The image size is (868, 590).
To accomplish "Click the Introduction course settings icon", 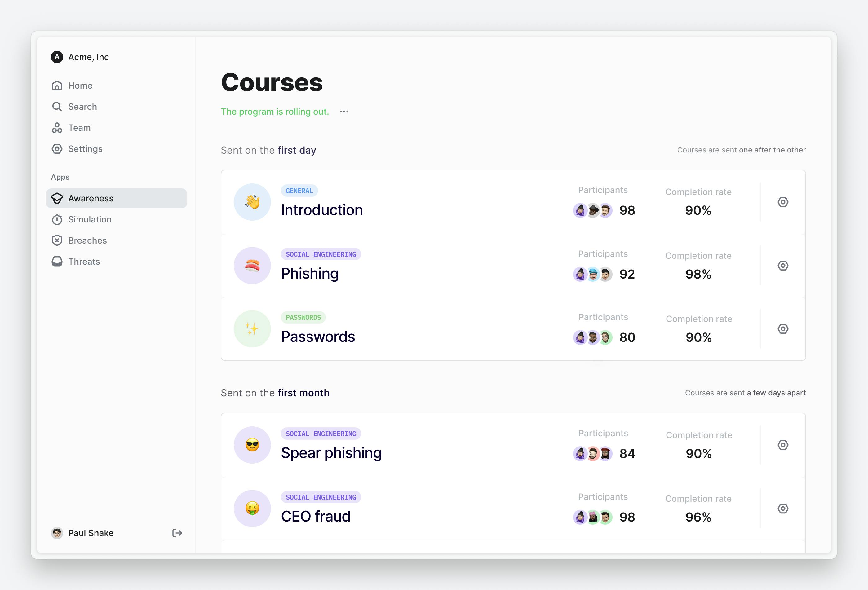I will click(x=782, y=201).
